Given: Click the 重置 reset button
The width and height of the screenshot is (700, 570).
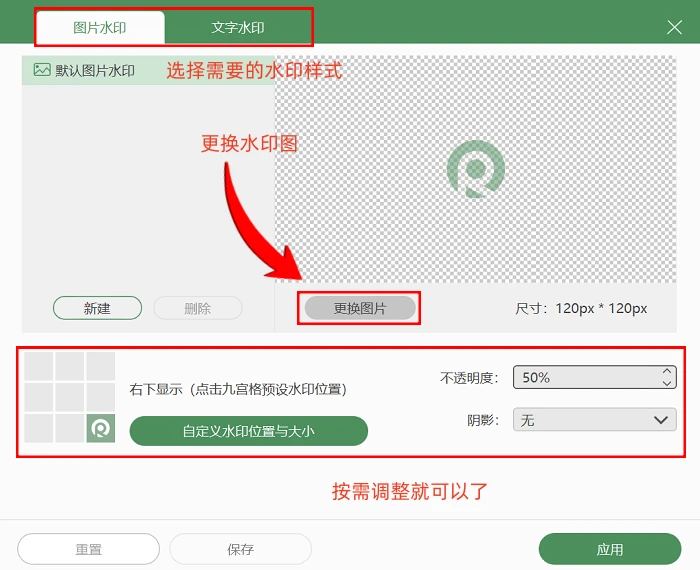Looking at the screenshot, I should [88, 549].
